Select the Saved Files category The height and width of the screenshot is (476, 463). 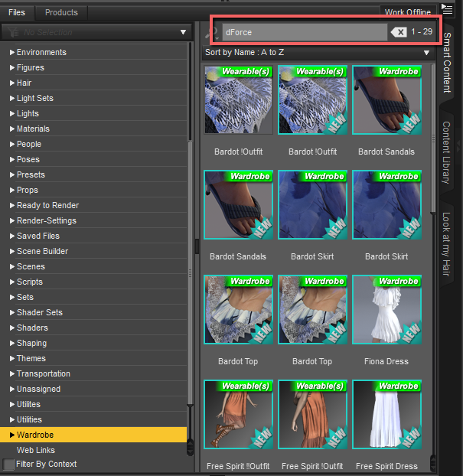click(x=38, y=236)
